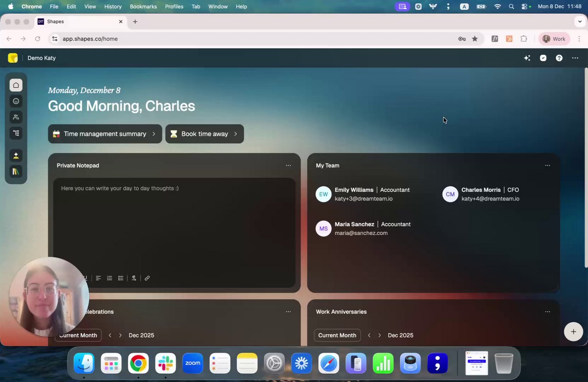Viewport: 588px width, 382px height.
Task: Toggle text direction paragraph icon in notepad
Action: pos(134,278)
